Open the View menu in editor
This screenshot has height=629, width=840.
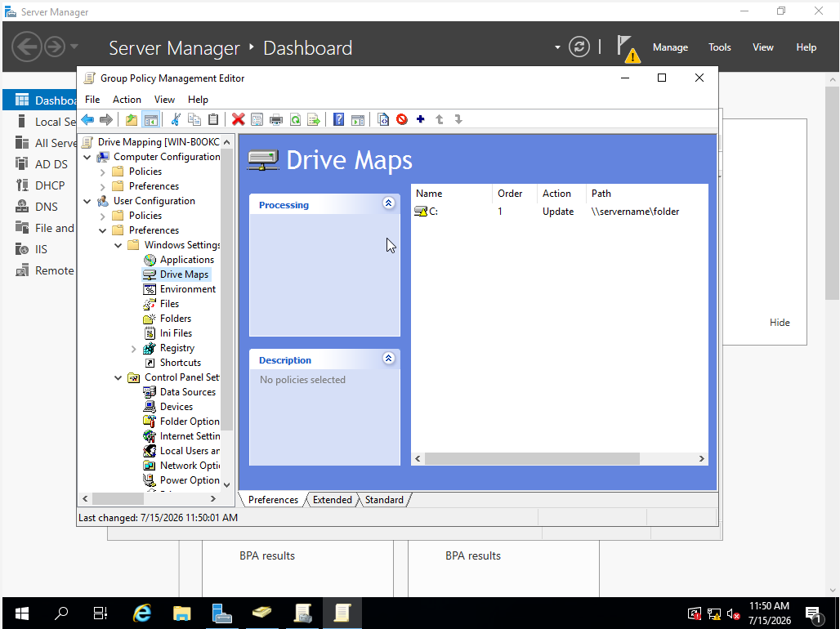pyautogui.click(x=164, y=100)
